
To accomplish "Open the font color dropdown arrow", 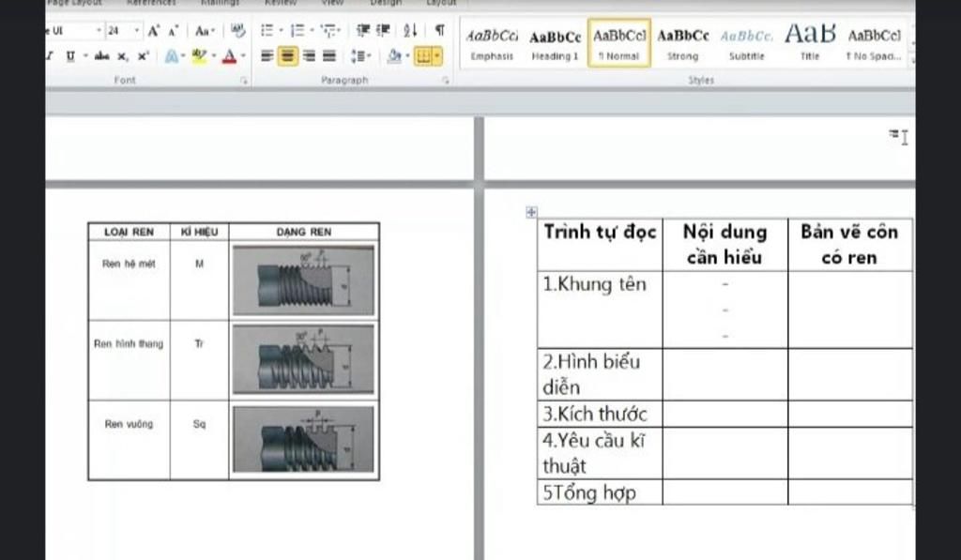I will point(243,56).
